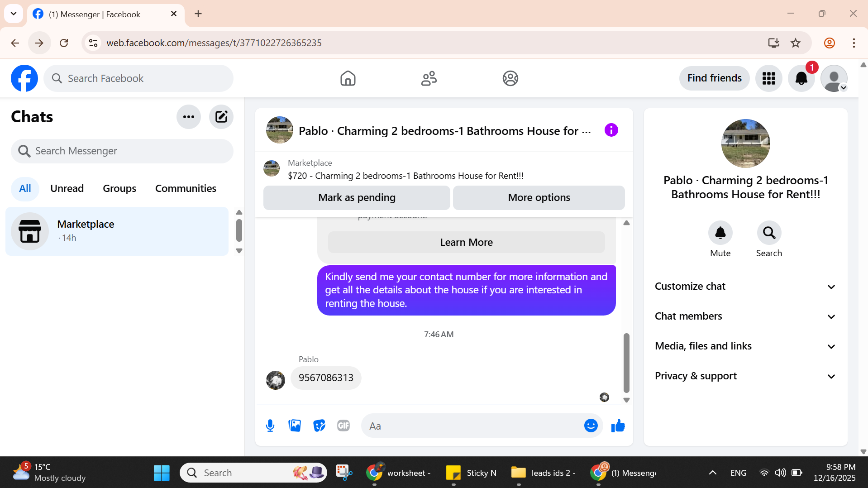Open the account profile avatar menu
This screenshot has height=488, width=868.
pyautogui.click(x=834, y=78)
